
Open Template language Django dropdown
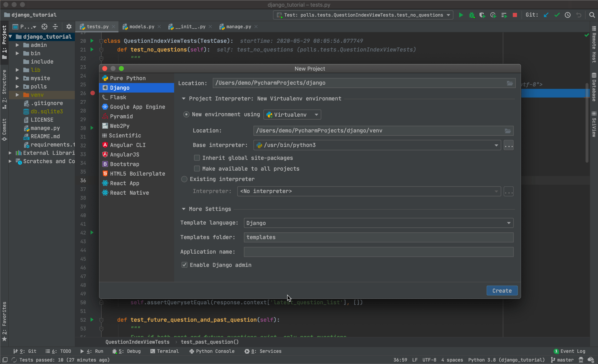click(x=378, y=223)
